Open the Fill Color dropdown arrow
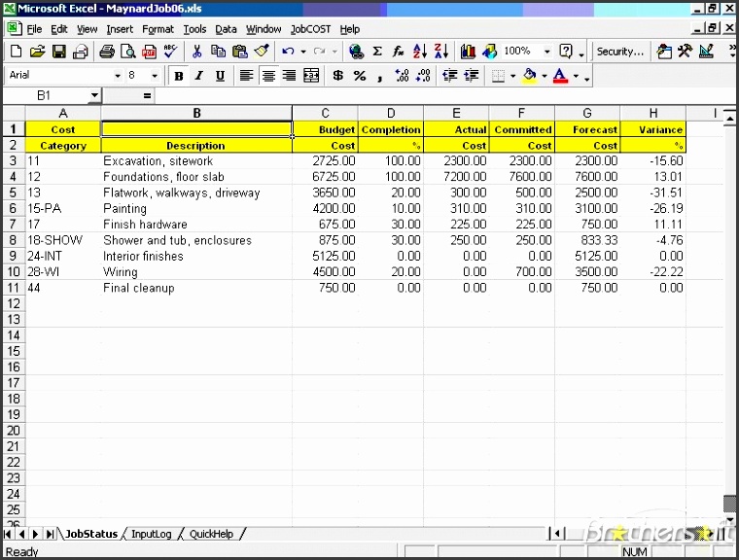739x560 pixels. coord(544,76)
